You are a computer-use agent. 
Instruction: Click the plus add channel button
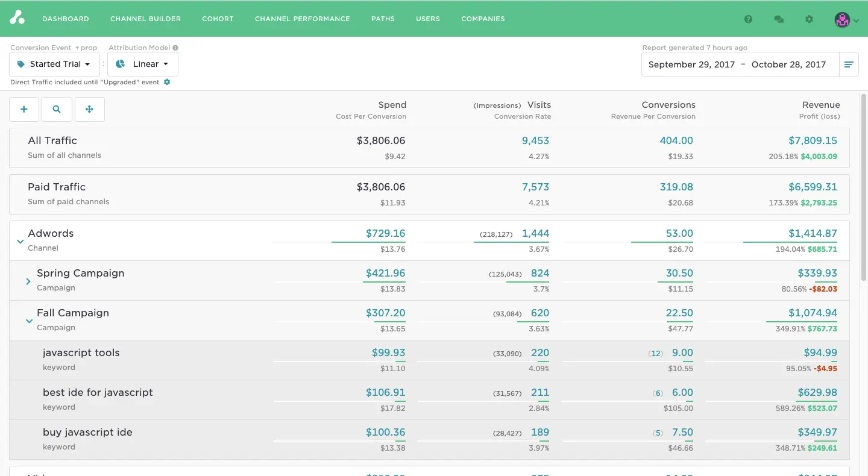pyautogui.click(x=24, y=109)
